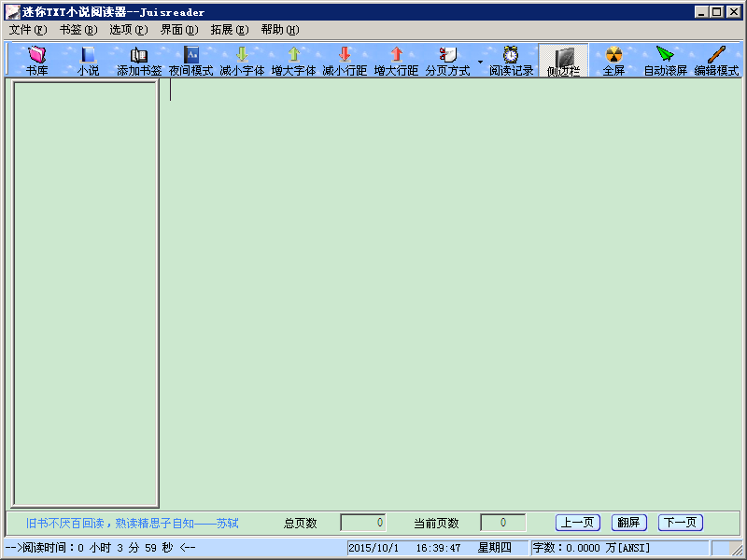
Task: Start 自动滚屏 auto-scrolling
Action: tap(665, 58)
